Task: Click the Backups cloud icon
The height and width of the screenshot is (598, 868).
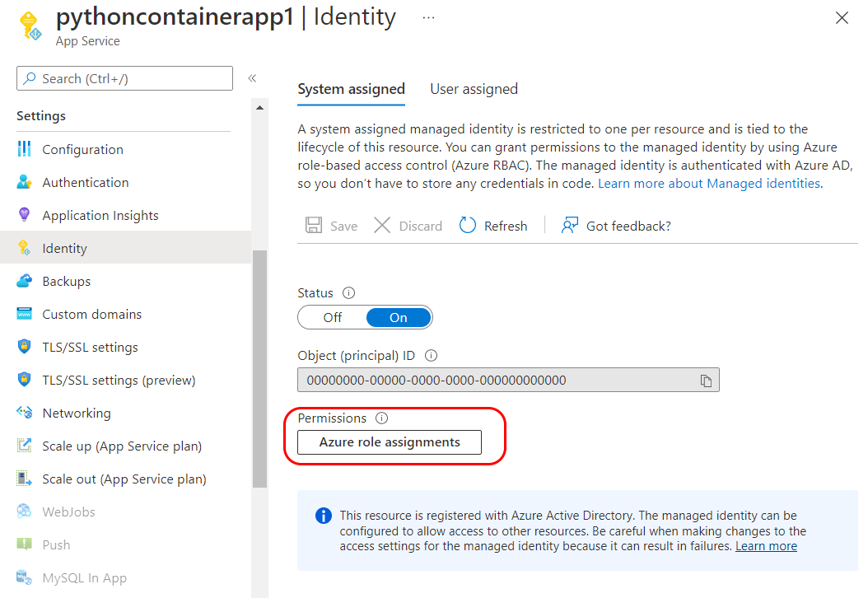Action: (x=24, y=281)
